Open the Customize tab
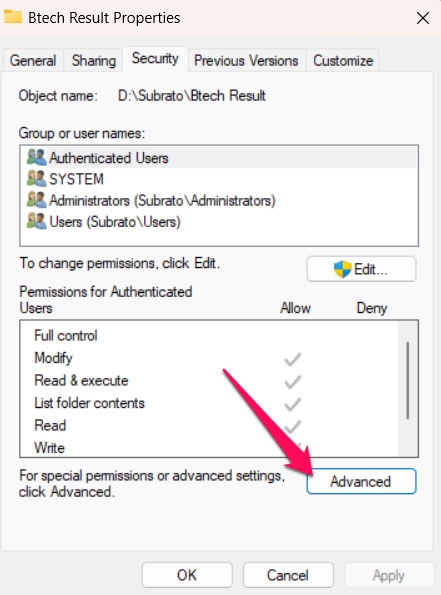The width and height of the screenshot is (441, 595). point(343,61)
